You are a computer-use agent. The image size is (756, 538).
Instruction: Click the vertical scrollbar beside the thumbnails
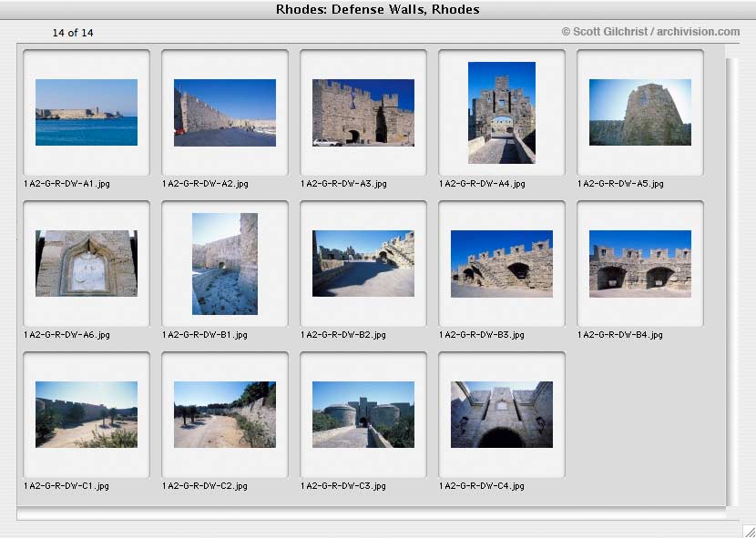click(732, 282)
